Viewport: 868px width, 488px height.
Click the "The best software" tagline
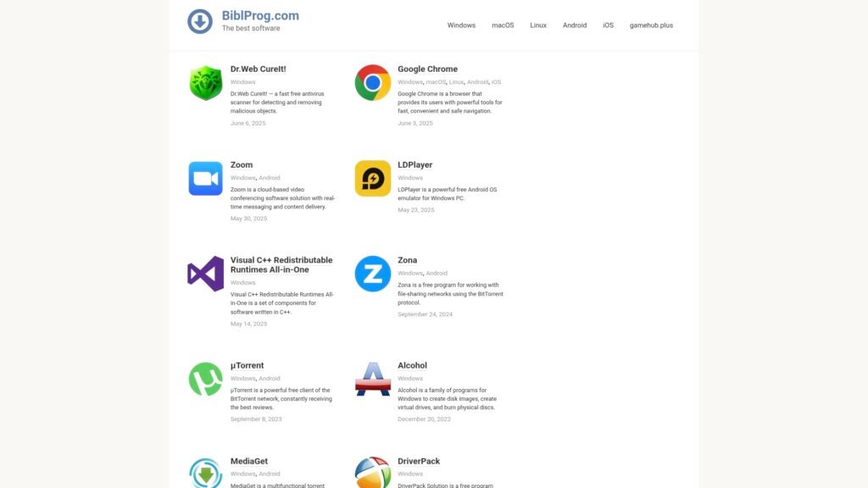click(251, 28)
